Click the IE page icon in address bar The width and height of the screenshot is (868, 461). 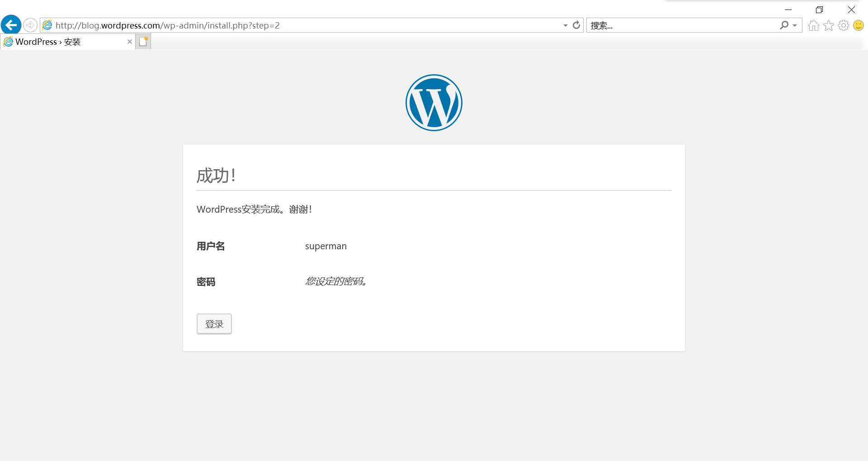coord(47,25)
